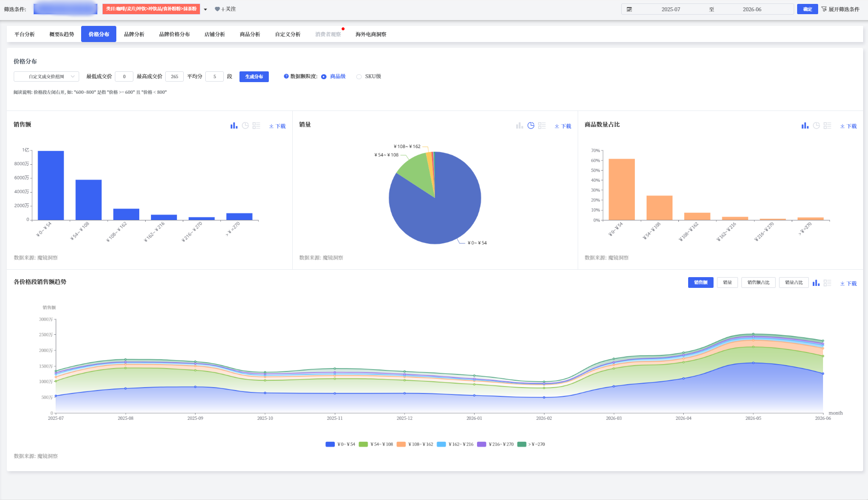
Task: Switch 销量 chart to bar view icon
Action: (520, 126)
